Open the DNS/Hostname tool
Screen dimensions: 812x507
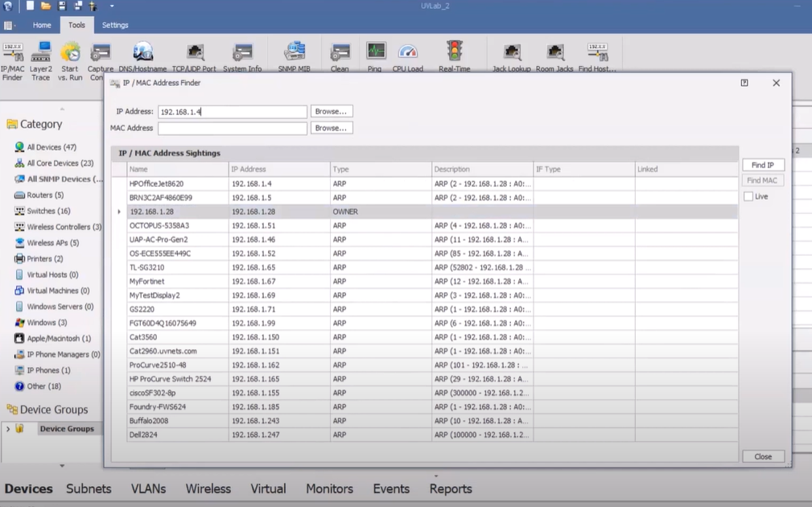142,57
